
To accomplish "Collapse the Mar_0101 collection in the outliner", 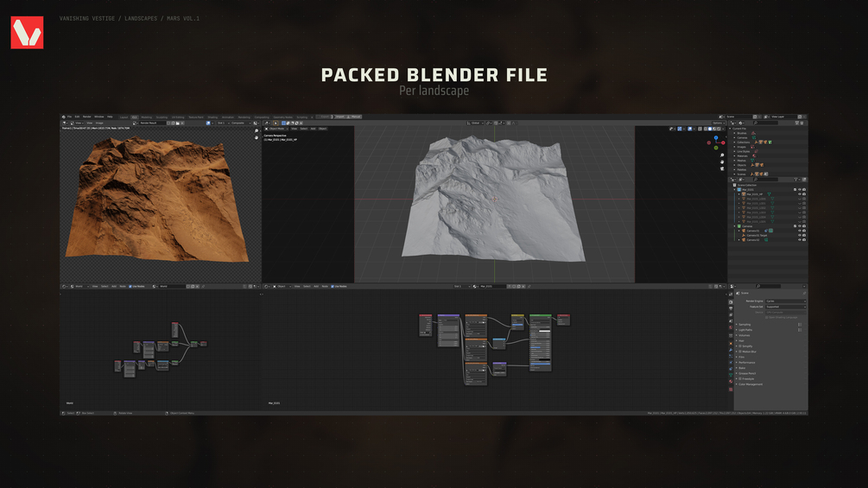I will (735, 190).
